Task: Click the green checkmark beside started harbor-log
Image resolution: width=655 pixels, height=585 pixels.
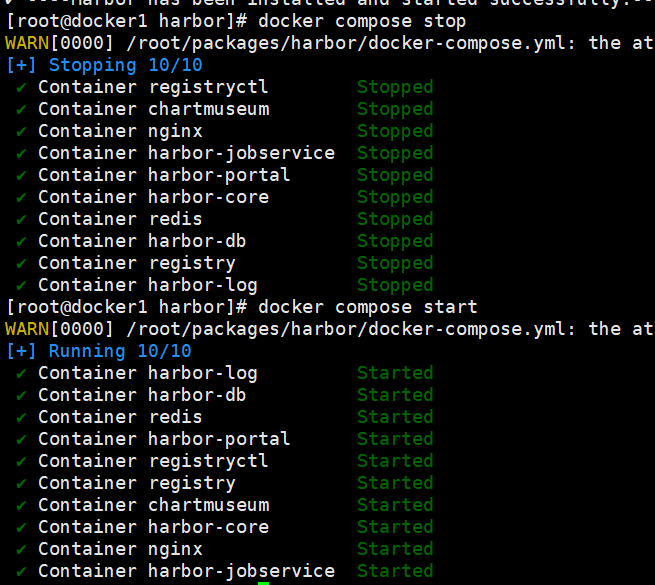Action: pyautogui.click(x=21, y=374)
